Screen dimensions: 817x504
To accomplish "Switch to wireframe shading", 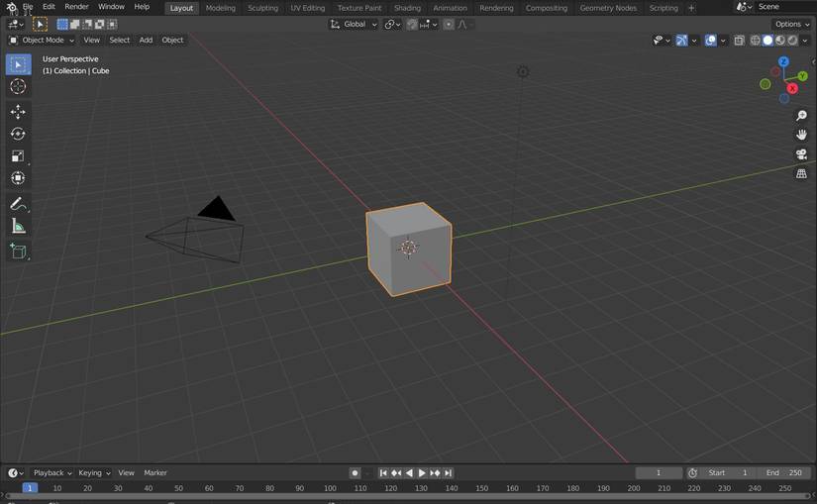I will 755,41.
